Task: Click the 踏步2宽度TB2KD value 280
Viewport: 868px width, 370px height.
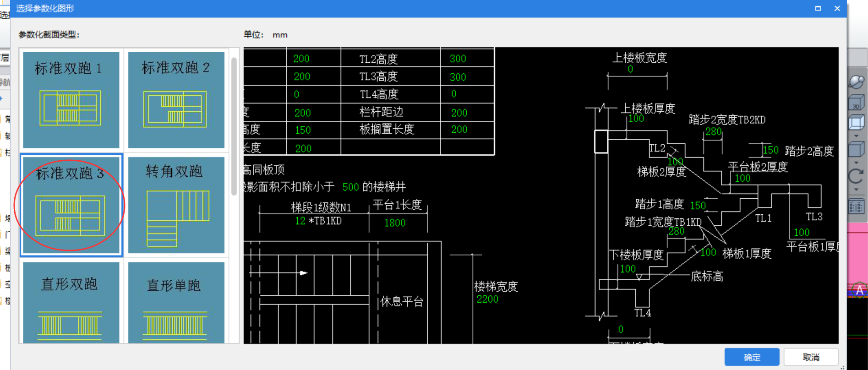Action: point(713,132)
